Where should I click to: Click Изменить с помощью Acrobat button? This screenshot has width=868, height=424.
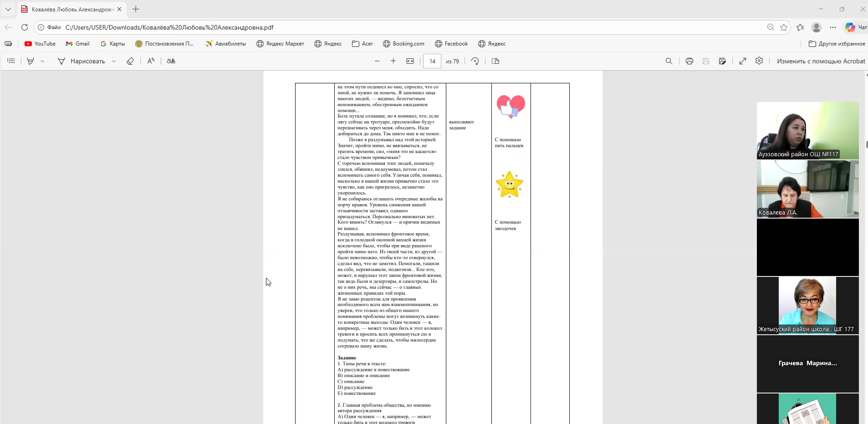(x=821, y=61)
